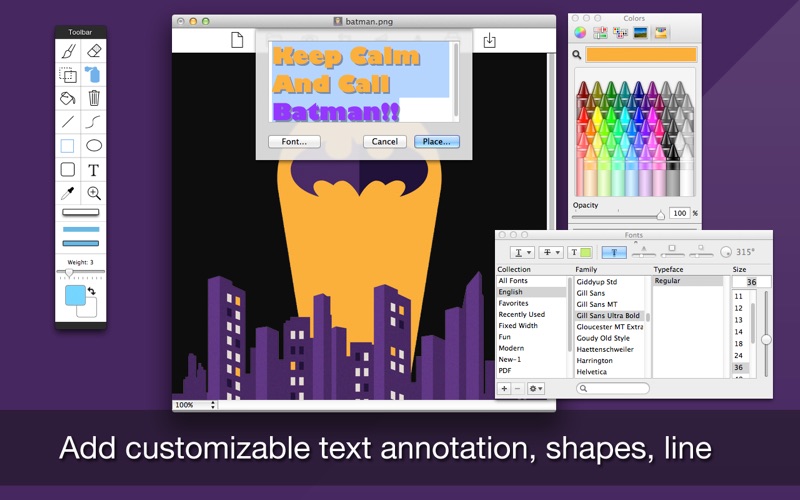
Task: Open the strikethrough style dropdown in Fonts
Action: (551, 252)
